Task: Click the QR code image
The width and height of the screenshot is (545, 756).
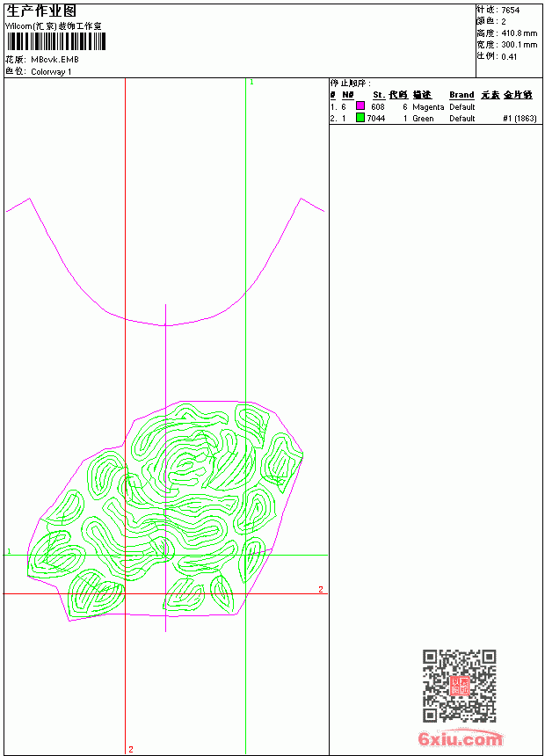Action: pyautogui.click(x=459, y=686)
